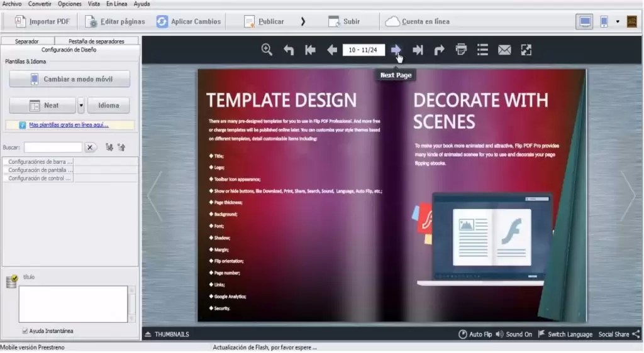Open the Convertir menu
Screen dimensions: 644x353
tap(40, 4)
